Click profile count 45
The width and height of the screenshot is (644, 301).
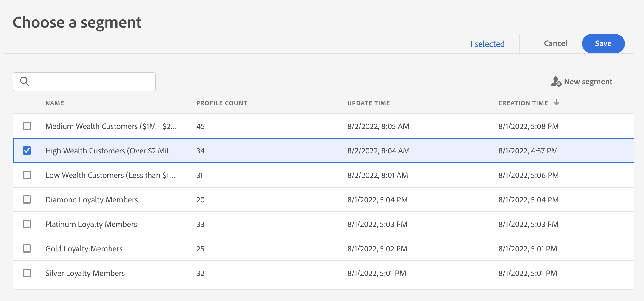[x=201, y=126]
